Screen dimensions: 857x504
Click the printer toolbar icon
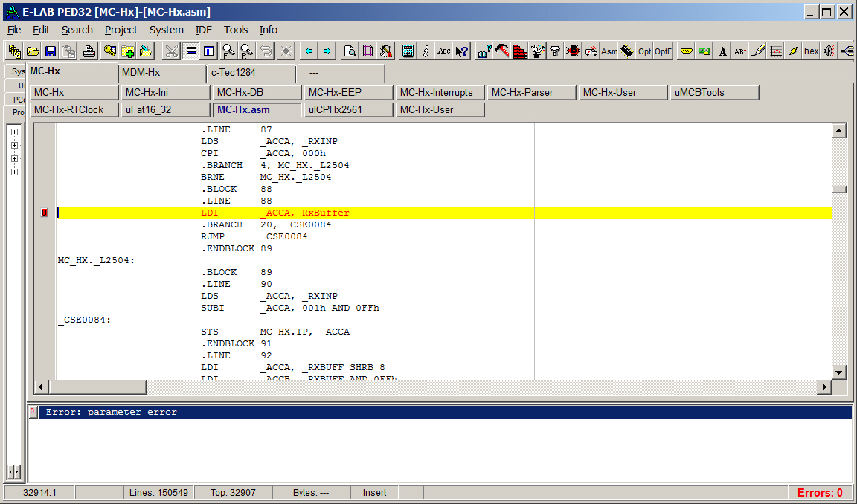click(x=89, y=51)
